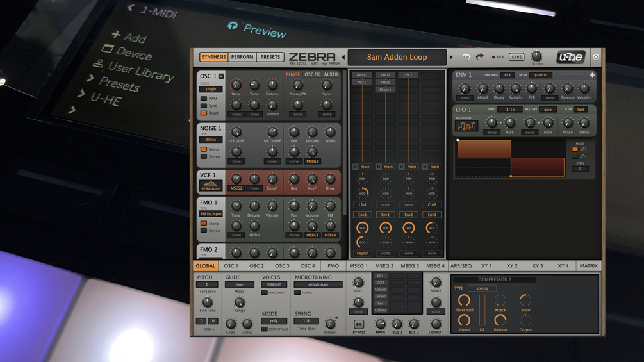Click the Device icon in background browser
644x362 pixels.
pos(108,49)
